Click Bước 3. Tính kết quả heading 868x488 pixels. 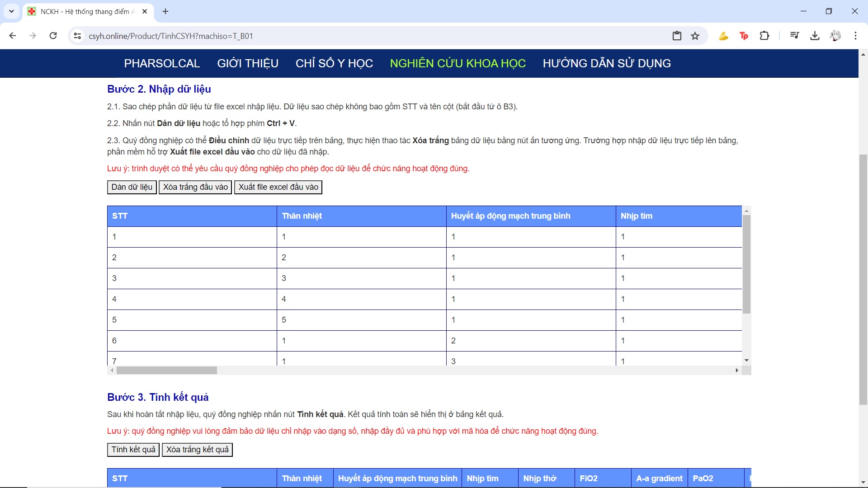click(158, 397)
